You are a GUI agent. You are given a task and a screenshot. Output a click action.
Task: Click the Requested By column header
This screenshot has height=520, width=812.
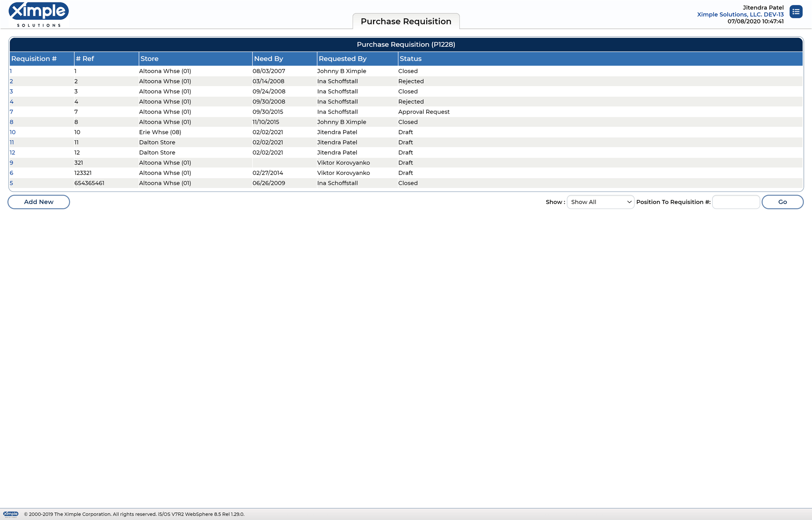pyautogui.click(x=342, y=59)
